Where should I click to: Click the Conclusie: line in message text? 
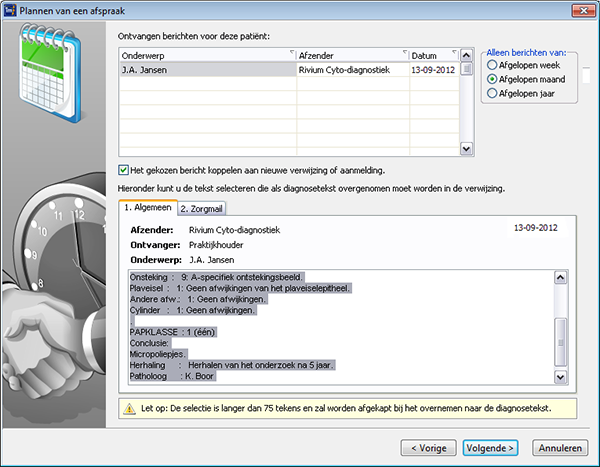[150, 343]
